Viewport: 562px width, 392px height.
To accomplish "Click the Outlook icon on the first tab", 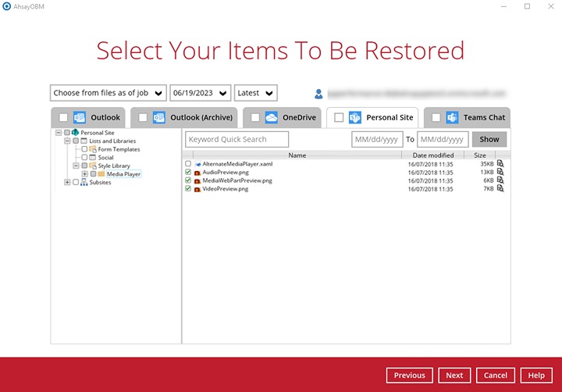I will tap(79, 118).
